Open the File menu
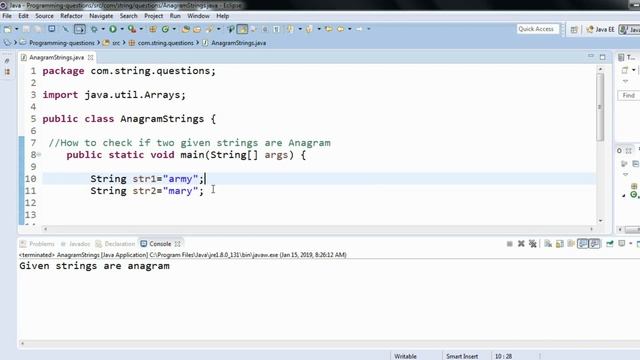 pos(7,16)
